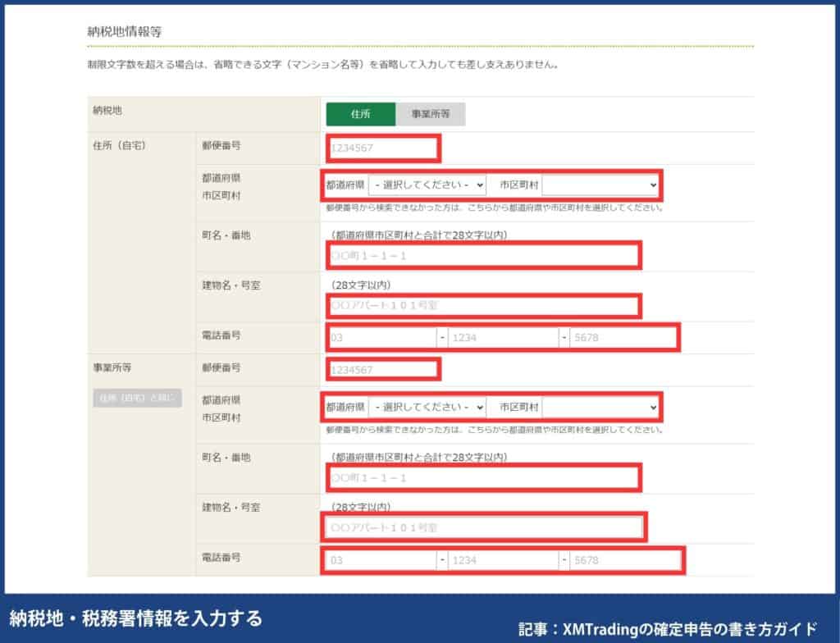
Task: Click the home phone middle number field 1234
Action: [503, 338]
